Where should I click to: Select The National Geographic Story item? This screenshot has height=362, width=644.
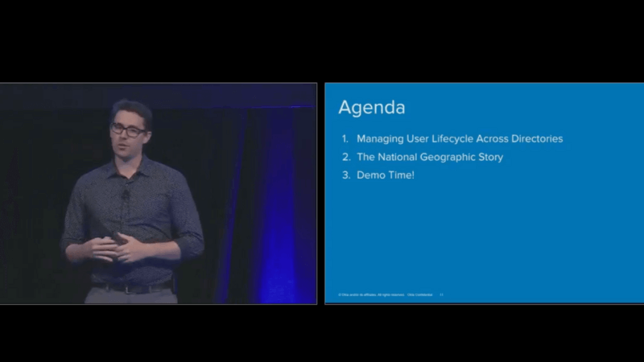point(430,157)
